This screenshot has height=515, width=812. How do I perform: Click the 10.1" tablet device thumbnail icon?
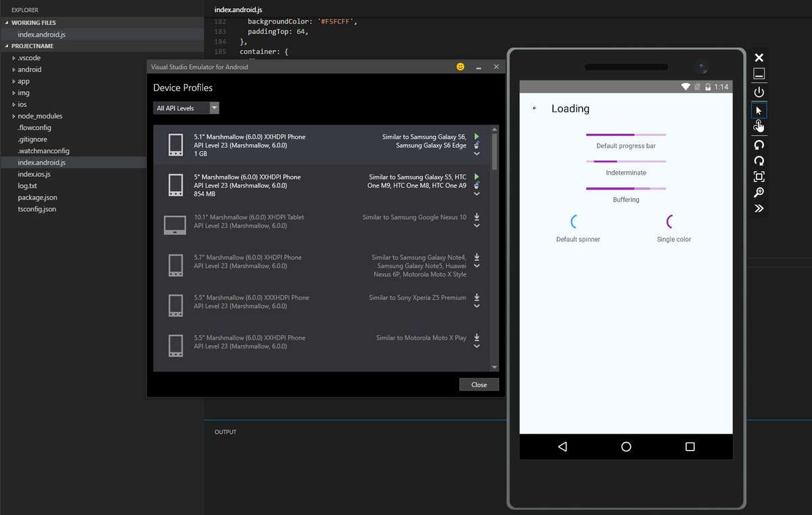click(x=175, y=225)
